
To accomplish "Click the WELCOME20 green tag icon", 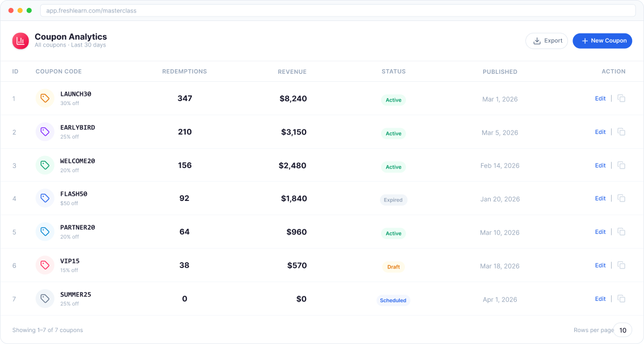I will [45, 165].
